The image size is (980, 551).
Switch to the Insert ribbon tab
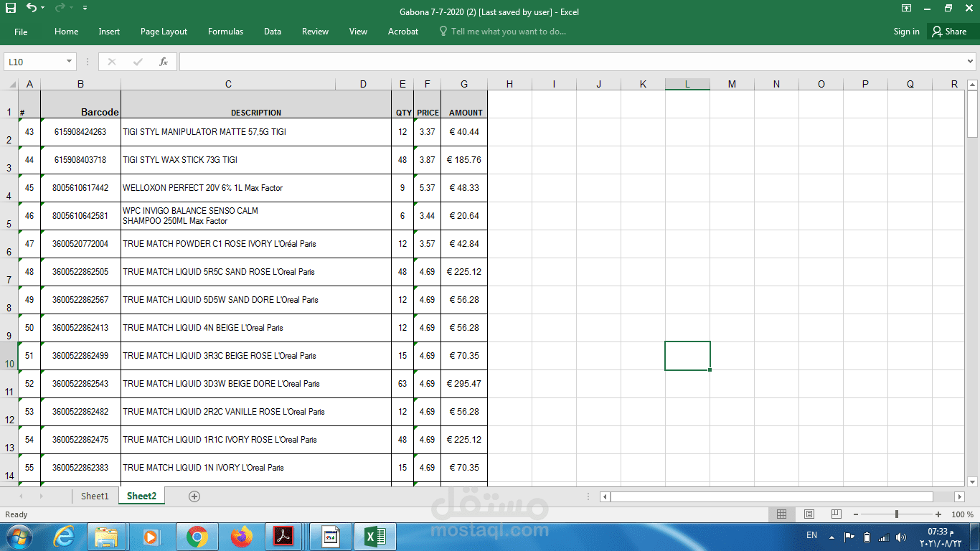pos(109,32)
